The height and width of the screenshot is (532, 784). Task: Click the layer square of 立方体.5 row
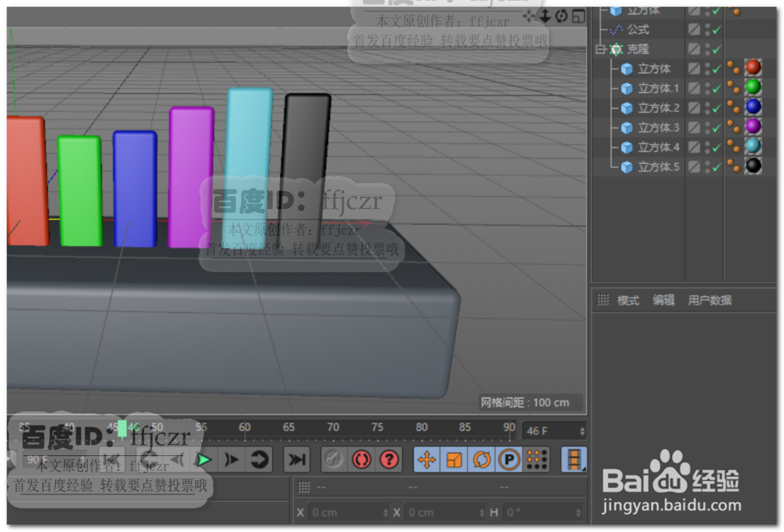tap(694, 166)
